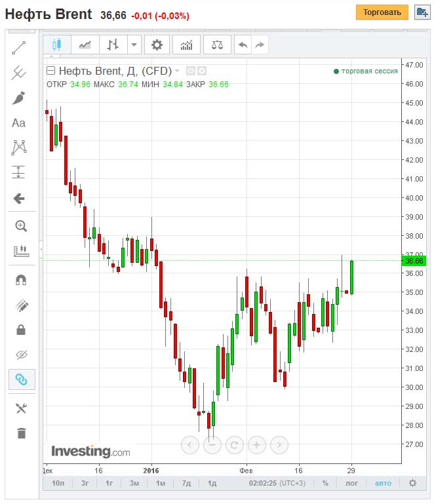The width and height of the screenshot is (434, 504).
Task: Open the indicators menu
Action: pyautogui.click(x=186, y=45)
